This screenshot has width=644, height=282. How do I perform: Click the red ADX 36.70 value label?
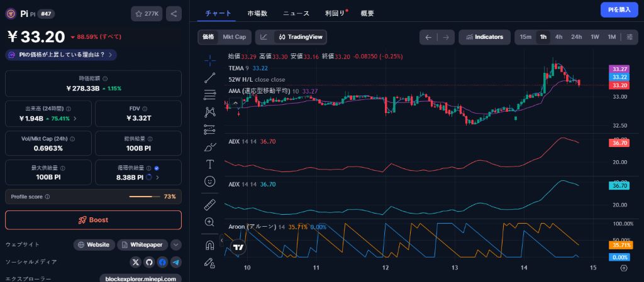click(x=619, y=143)
